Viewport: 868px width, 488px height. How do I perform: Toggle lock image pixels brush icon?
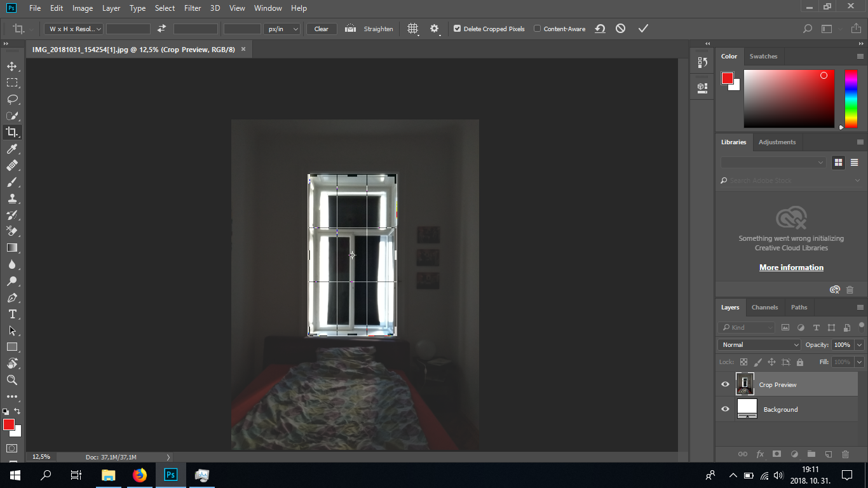tap(757, 362)
